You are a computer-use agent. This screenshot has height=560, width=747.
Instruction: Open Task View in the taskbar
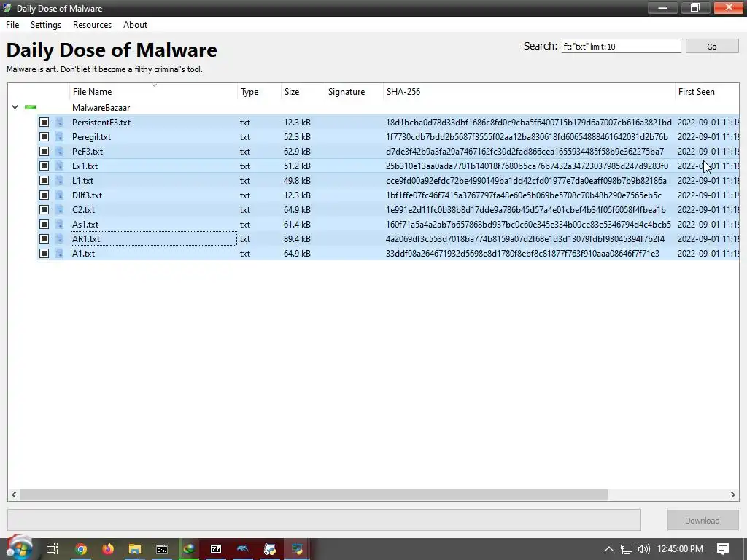coord(53,549)
